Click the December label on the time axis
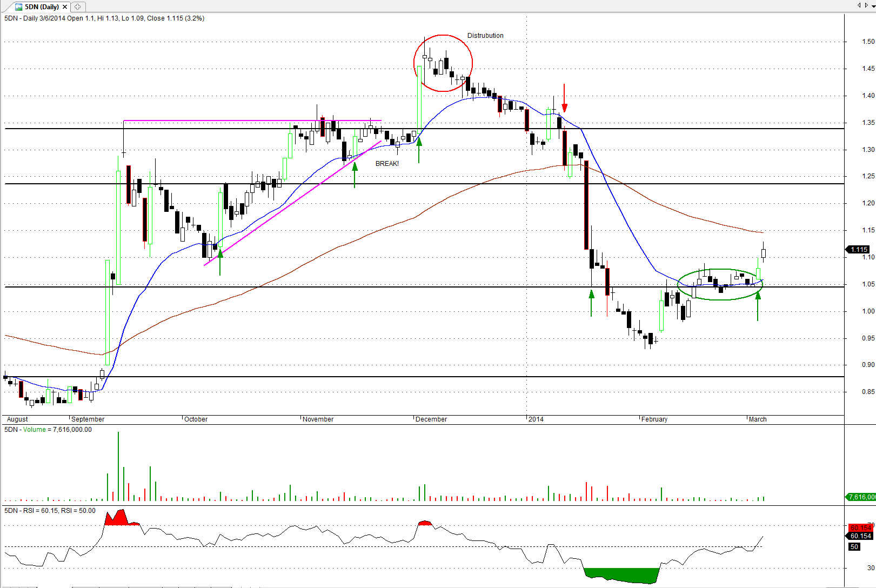Viewport: 876px width, 588px height. click(431, 419)
